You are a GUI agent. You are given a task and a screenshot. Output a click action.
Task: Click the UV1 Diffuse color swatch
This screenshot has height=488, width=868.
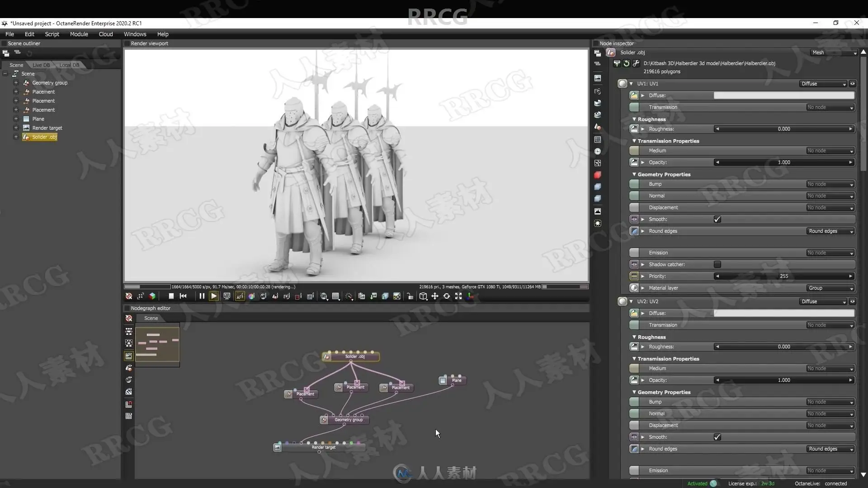(783, 95)
